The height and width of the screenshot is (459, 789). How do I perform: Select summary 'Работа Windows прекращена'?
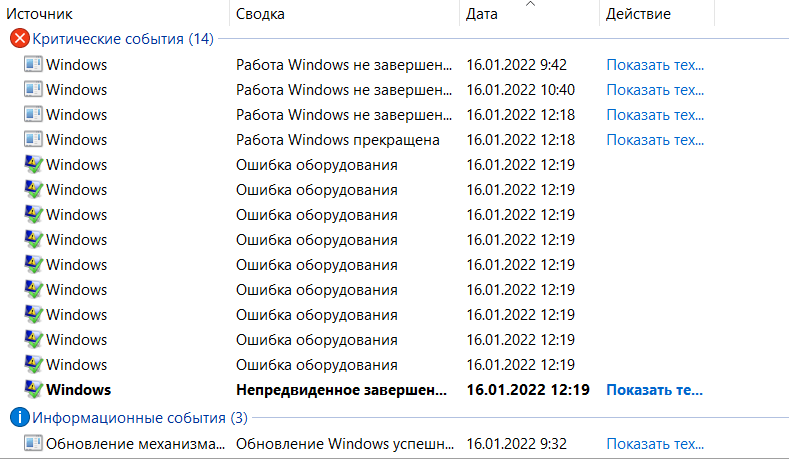(x=338, y=139)
